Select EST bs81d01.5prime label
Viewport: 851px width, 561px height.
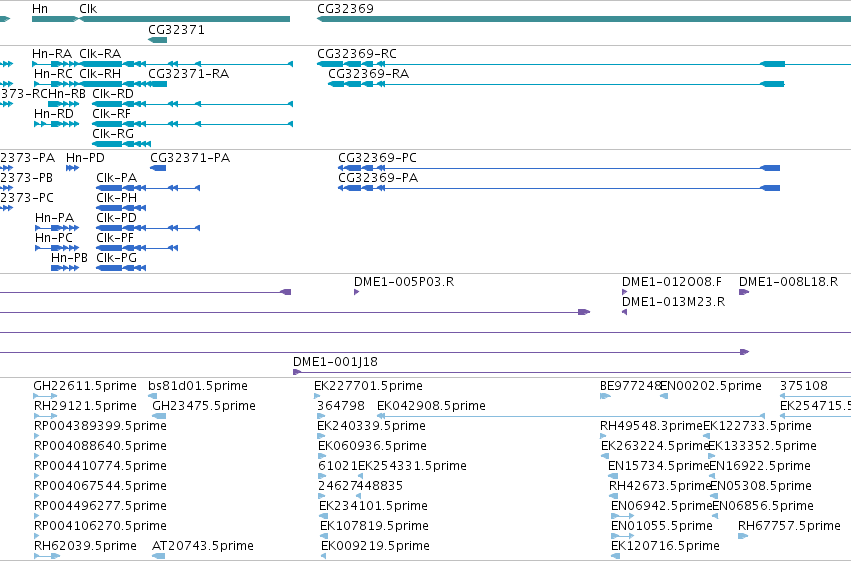(x=198, y=386)
